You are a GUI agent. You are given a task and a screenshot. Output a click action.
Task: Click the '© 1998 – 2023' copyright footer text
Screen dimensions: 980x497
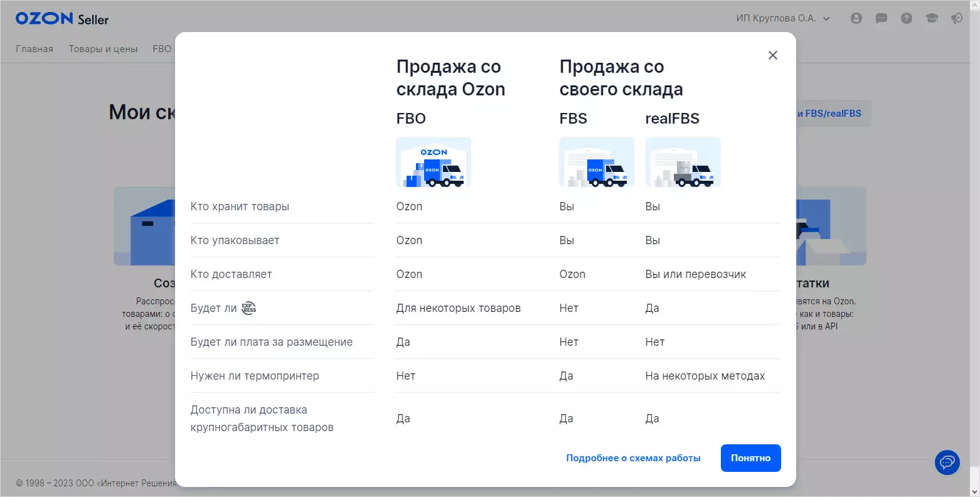point(95,483)
